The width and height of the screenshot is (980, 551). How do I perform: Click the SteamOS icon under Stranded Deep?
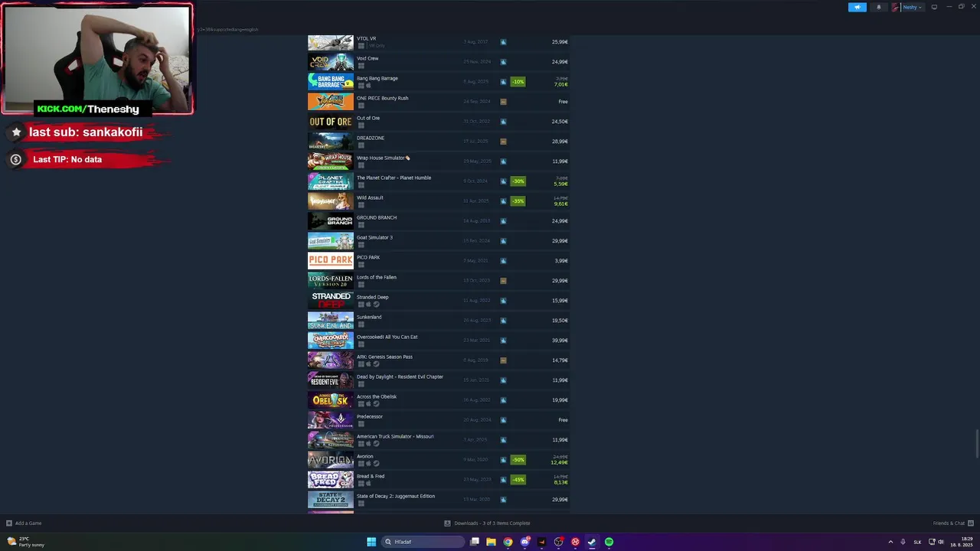coord(376,305)
